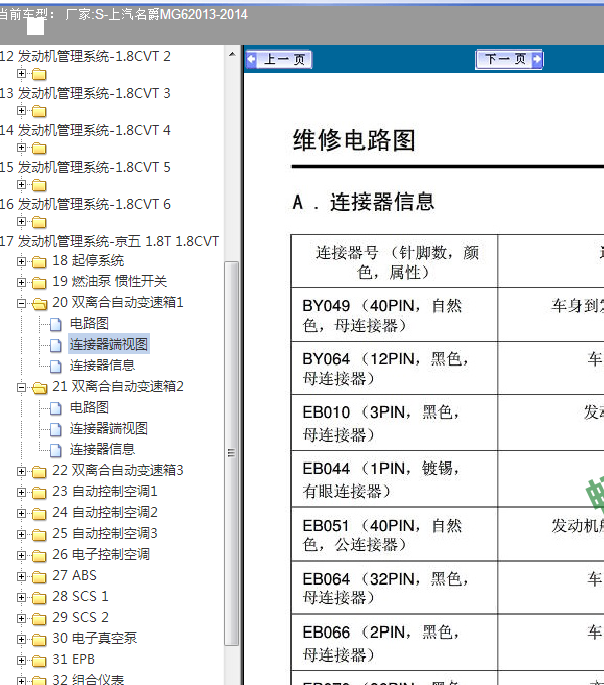Click BY049 (40PIN, 自然色) table cell
The image size is (604, 685).
point(394,315)
